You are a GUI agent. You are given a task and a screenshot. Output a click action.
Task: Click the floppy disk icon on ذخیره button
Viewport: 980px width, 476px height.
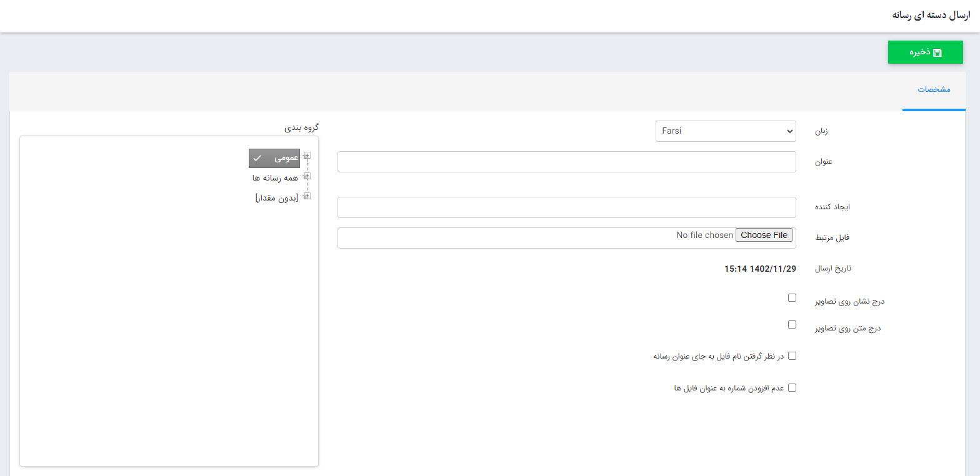point(937,53)
